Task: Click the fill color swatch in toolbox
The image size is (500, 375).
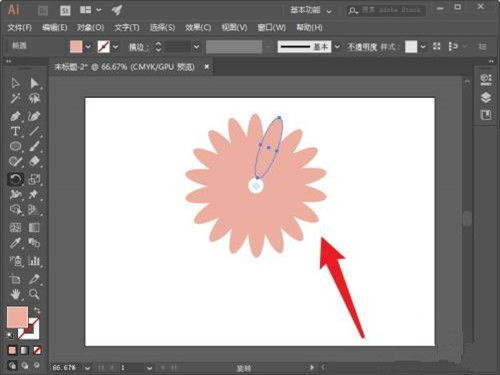Action: pos(17,317)
